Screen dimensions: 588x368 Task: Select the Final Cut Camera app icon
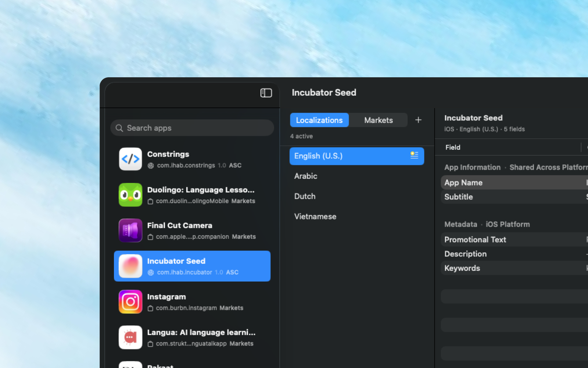[x=130, y=230]
